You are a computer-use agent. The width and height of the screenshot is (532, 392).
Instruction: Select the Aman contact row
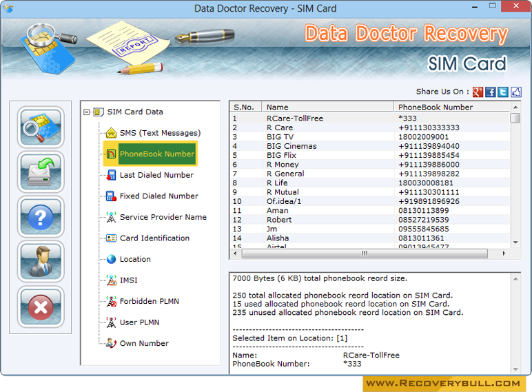[370, 210]
